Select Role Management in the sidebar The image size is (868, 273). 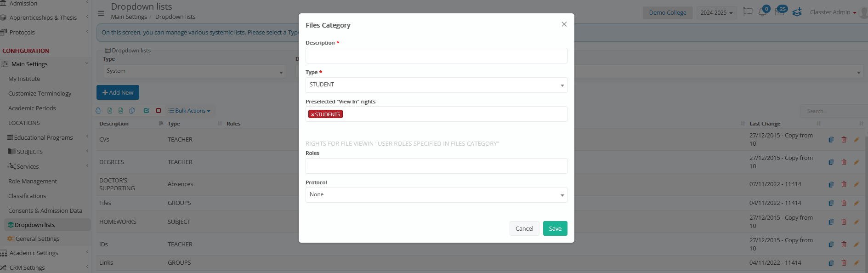pos(33,181)
